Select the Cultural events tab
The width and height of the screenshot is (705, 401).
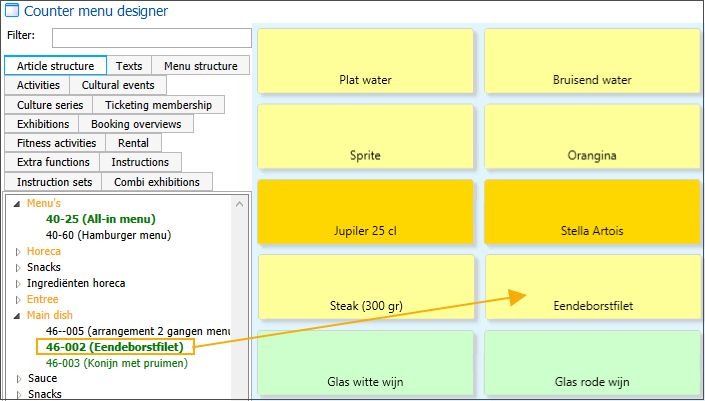tap(118, 86)
